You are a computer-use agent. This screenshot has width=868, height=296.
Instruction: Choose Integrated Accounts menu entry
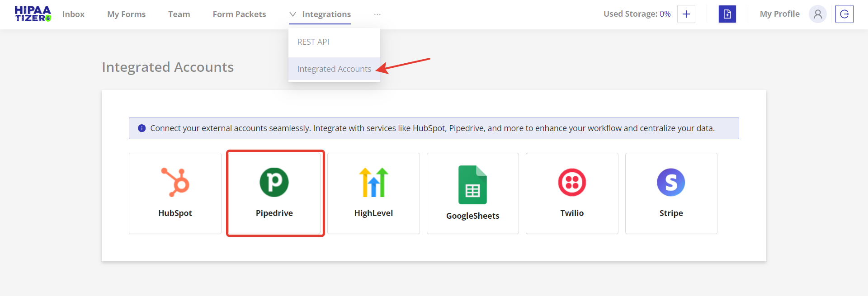334,69
